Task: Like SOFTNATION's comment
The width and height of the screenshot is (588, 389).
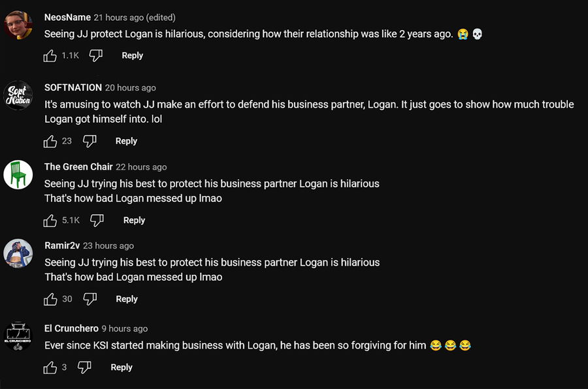Action: click(50, 142)
